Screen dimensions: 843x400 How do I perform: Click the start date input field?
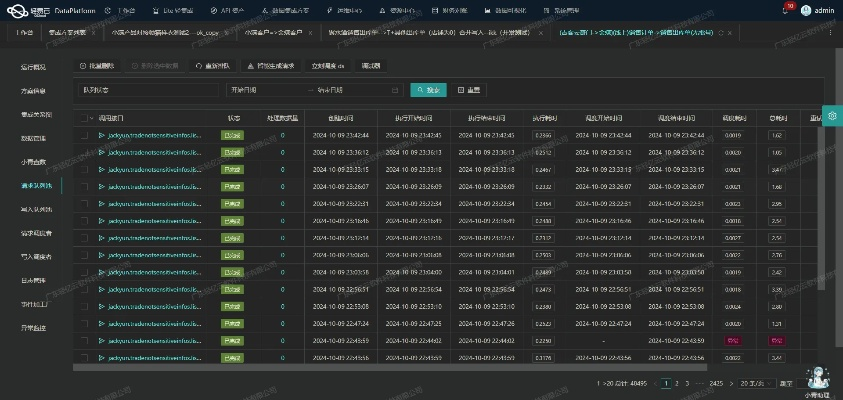[x=255, y=90]
